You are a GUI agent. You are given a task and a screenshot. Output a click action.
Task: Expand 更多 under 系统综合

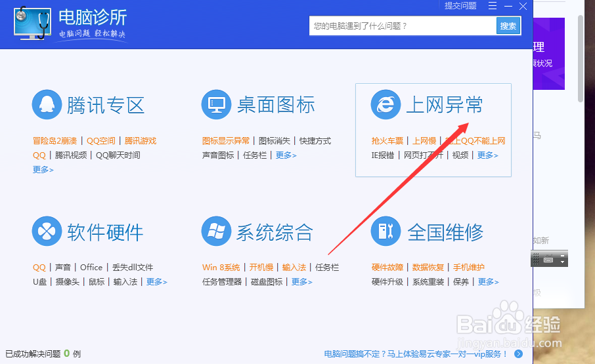tap(301, 282)
